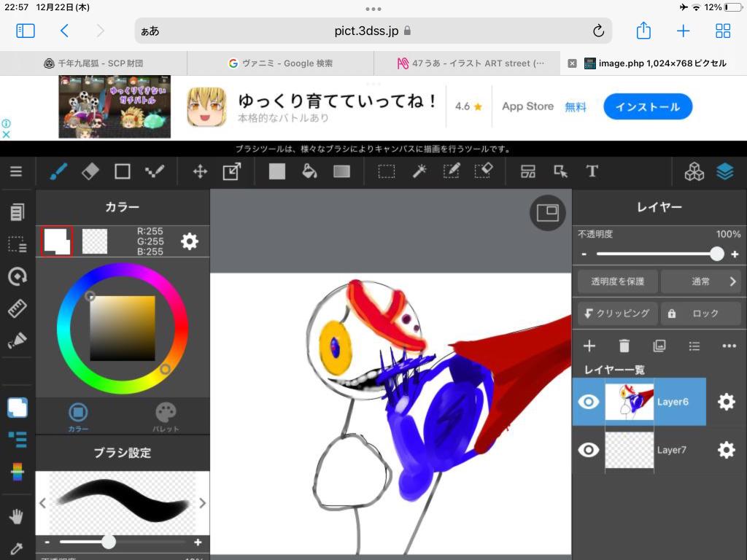Click the 透明度を保護 button
The width and height of the screenshot is (747, 560).
pyautogui.click(x=618, y=281)
